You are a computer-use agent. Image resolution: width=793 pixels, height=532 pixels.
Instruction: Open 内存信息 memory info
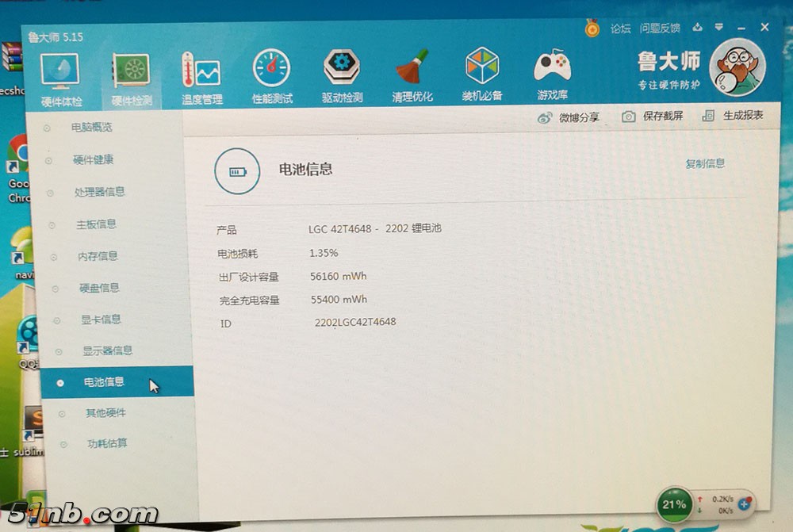(98, 256)
